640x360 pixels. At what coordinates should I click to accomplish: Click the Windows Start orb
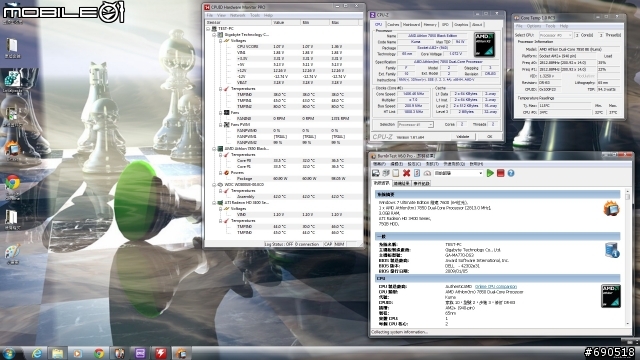(9, 353)
